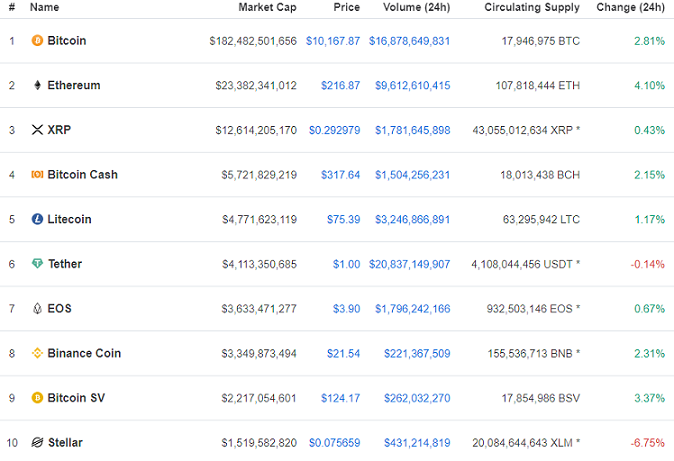Open the Bitcoin coin name link
674x461 pixels.
[67, 40]
